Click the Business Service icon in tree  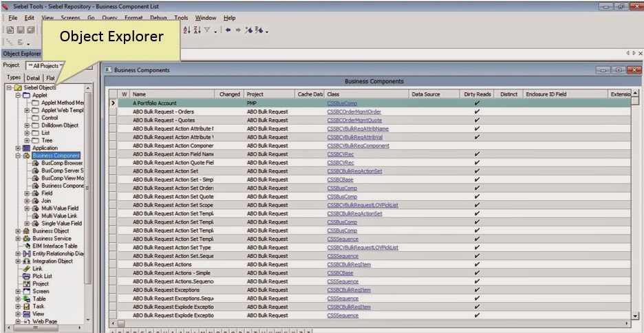coord(26,238)
